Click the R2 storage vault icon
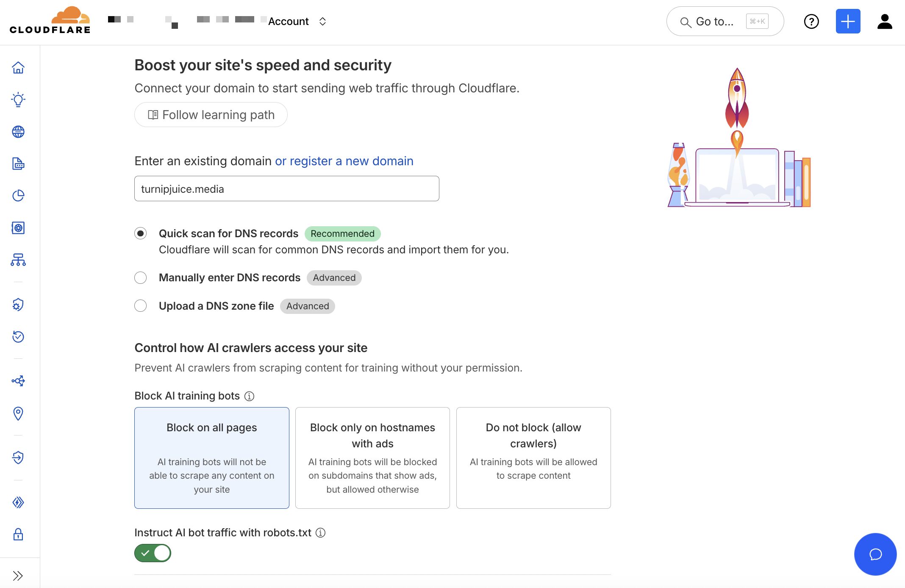The image size is (905, 588). 18,227
